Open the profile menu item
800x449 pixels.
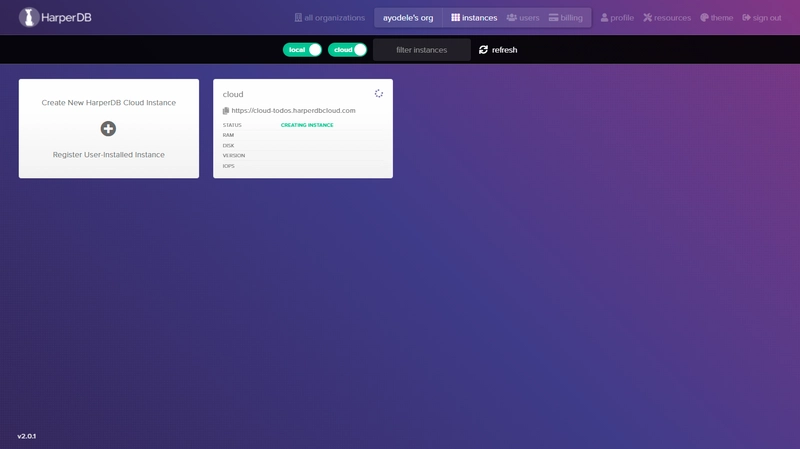[617, 18]
